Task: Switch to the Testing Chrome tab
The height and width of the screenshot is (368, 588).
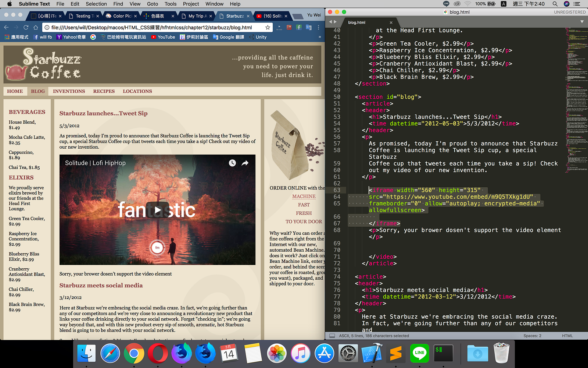Action: (x=84, y=16)
